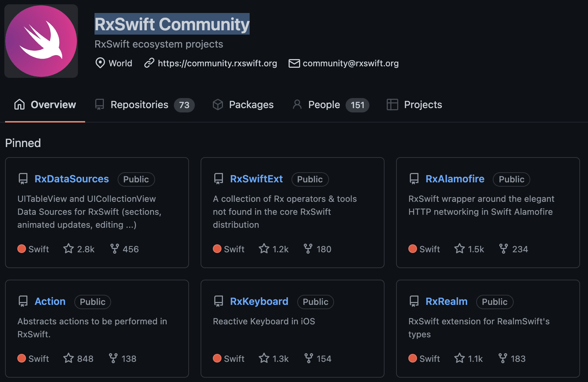Open the Action repository

(50, 301)
